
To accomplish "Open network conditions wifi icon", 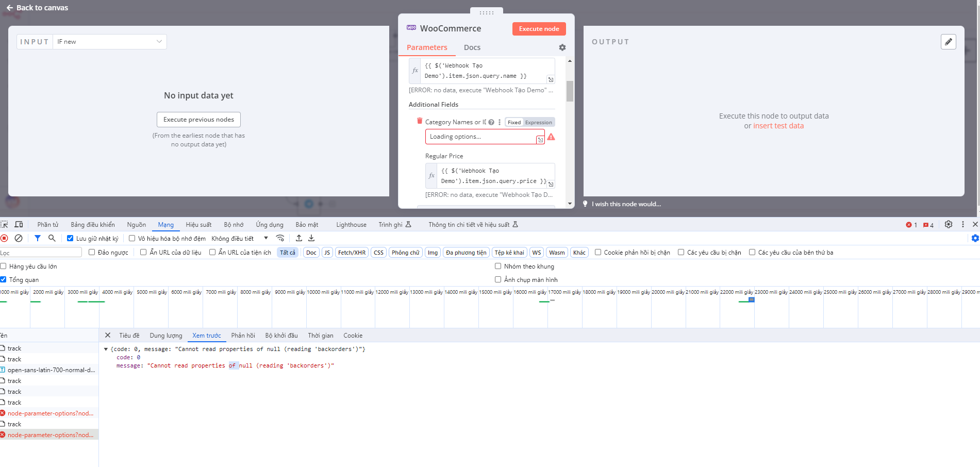I will [280, 238].
